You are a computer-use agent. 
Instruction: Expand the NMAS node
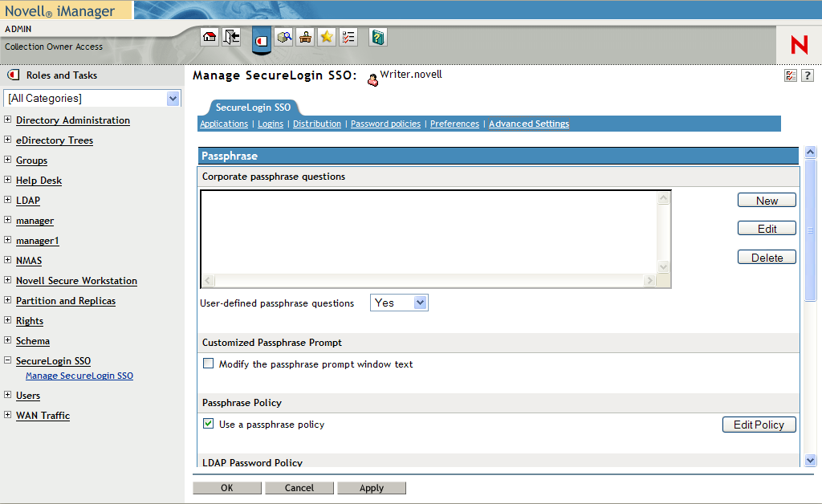(7, 260)
